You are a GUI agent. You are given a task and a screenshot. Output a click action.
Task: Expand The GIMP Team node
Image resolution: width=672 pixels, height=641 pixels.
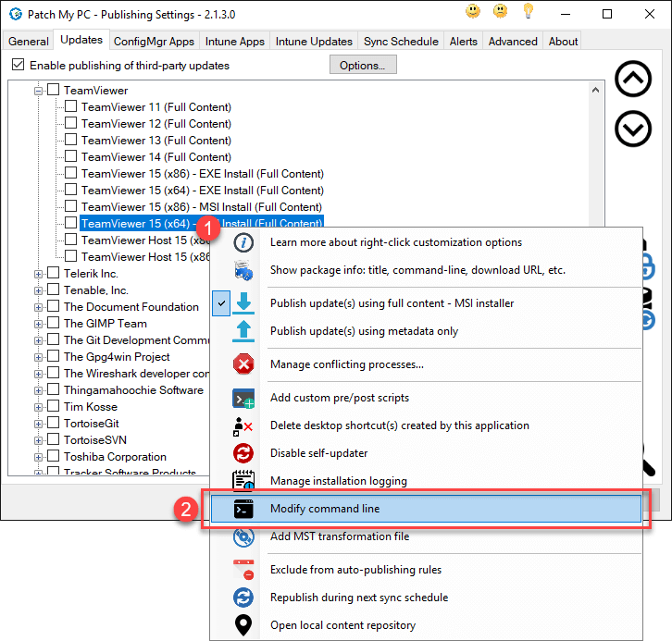(39, 324)
